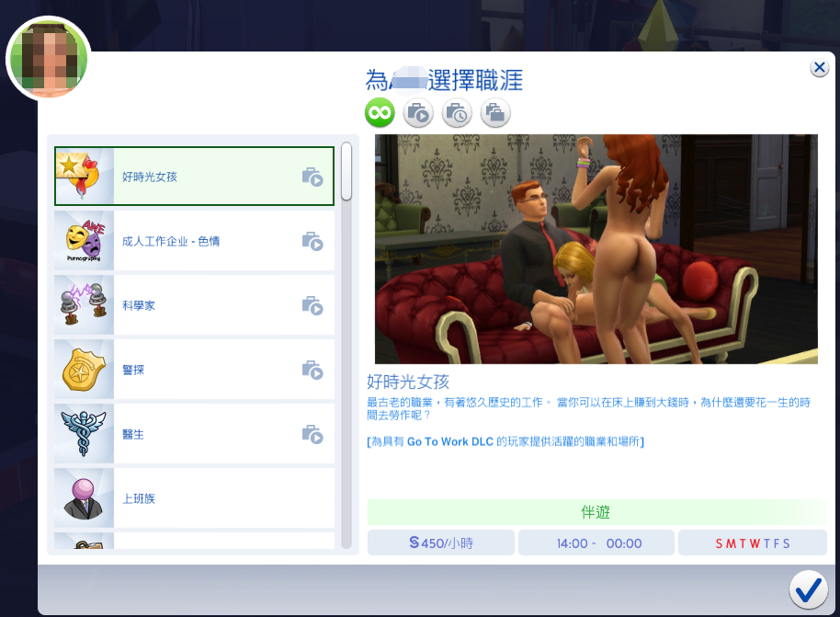
Task: Click active-career briefcase icon in 成人工作企业 row
Action: (x=312, y=241)
